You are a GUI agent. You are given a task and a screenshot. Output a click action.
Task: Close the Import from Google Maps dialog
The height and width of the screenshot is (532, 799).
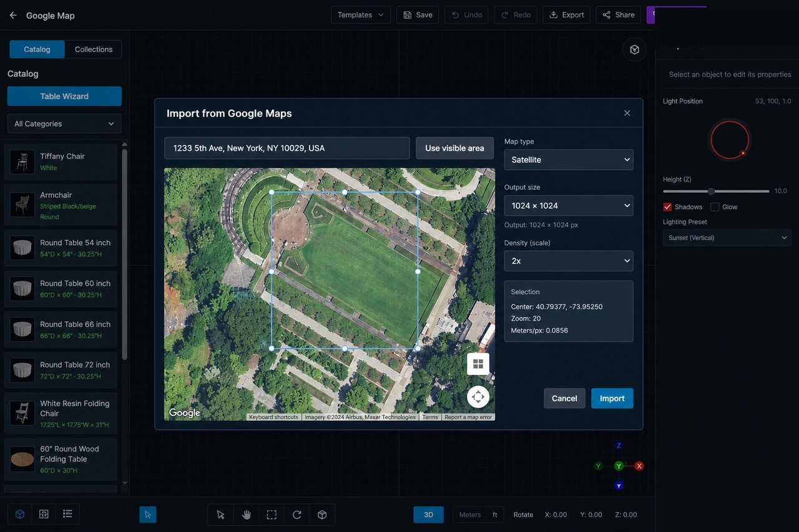pyautogui.click(x=627, y=113)
